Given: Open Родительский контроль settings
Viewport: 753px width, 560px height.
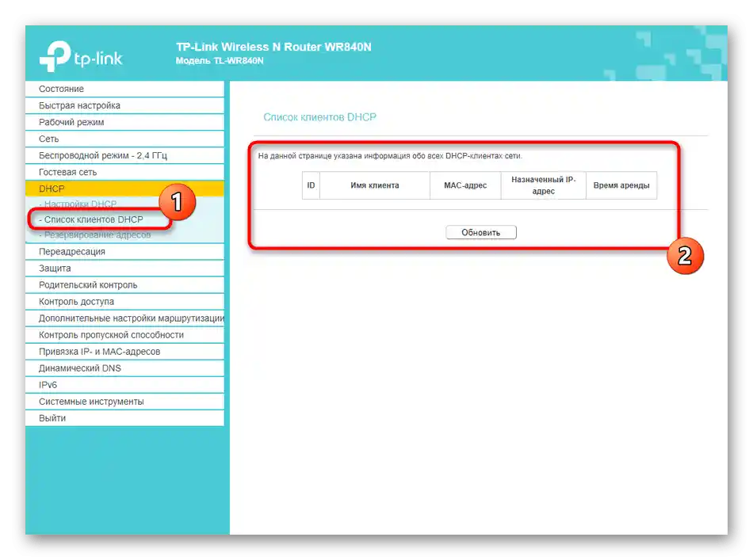Looking at the screenshot, I should pyautogui.click(x=125, y=285).
